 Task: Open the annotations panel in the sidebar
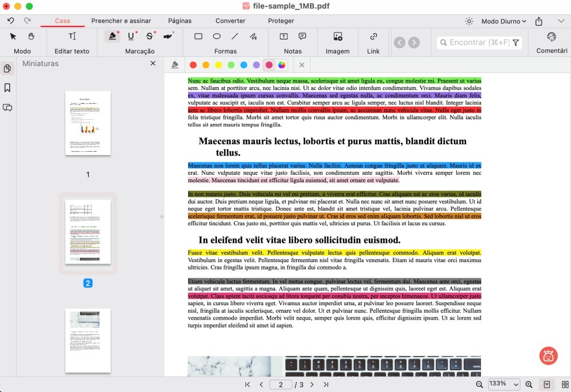coord(7,108)
